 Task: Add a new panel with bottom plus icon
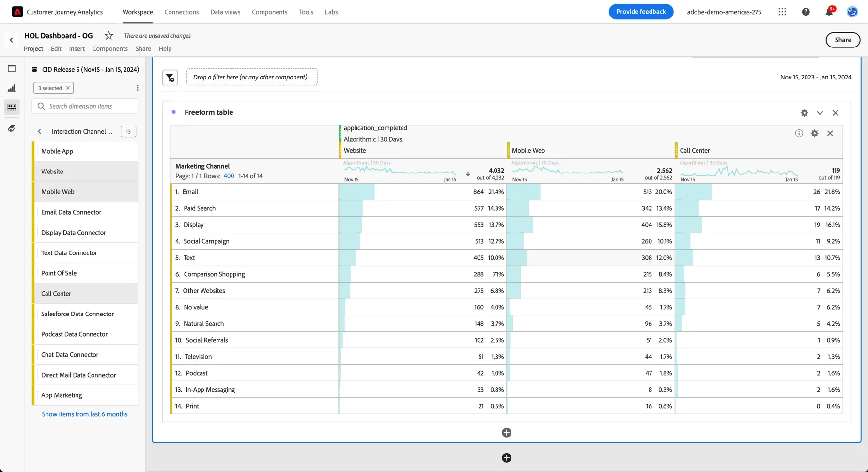(x=507, y=458)
